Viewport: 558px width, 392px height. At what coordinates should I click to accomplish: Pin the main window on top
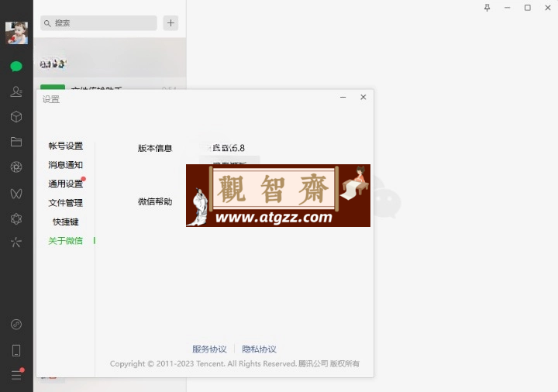click(x=487, y=8)
